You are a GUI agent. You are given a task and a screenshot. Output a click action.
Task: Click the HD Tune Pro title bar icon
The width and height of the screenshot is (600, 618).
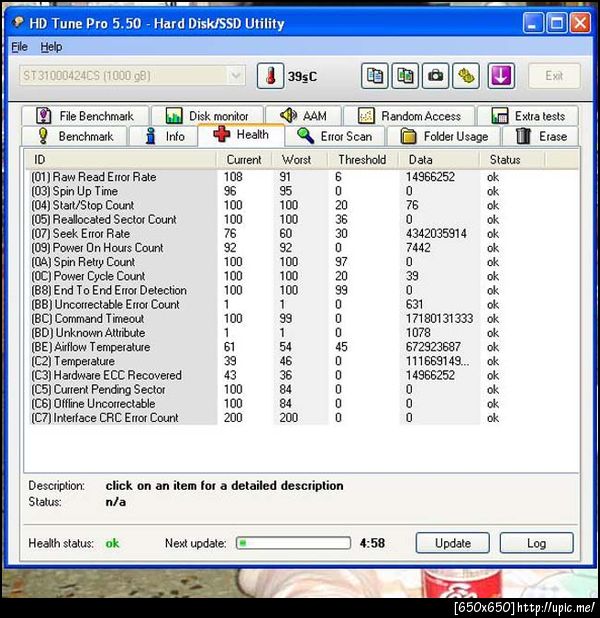(18, 22)
